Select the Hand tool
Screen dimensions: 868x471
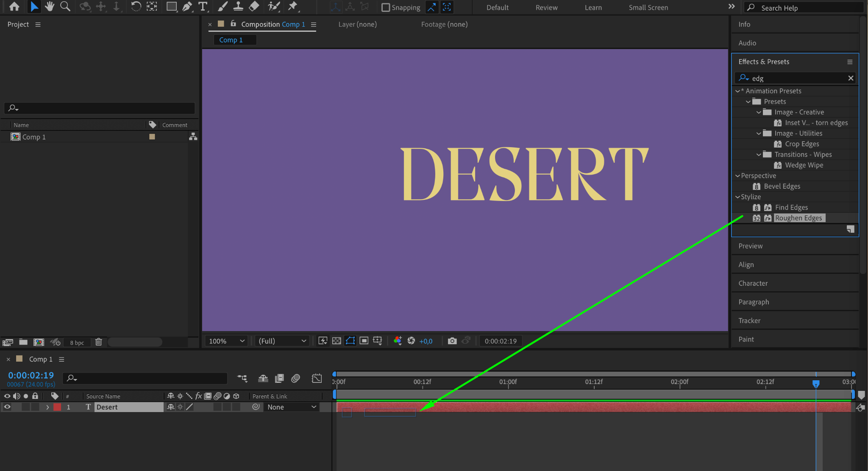tap(50, 6)
